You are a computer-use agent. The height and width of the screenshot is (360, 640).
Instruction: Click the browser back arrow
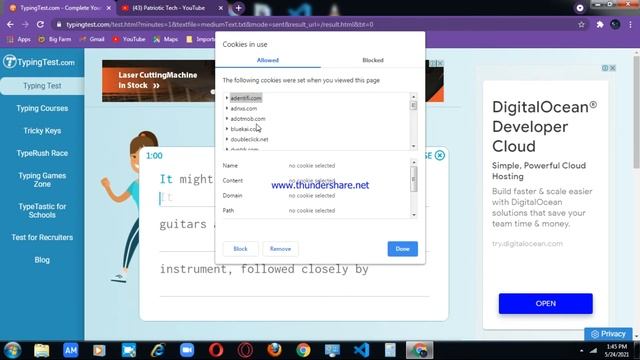10,24
